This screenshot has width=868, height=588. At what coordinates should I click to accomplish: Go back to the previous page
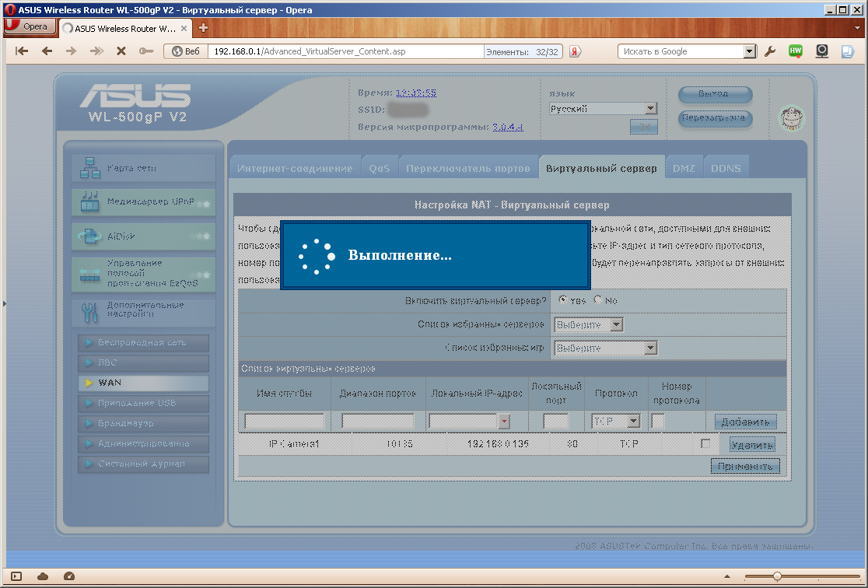[x=47, y=51]
